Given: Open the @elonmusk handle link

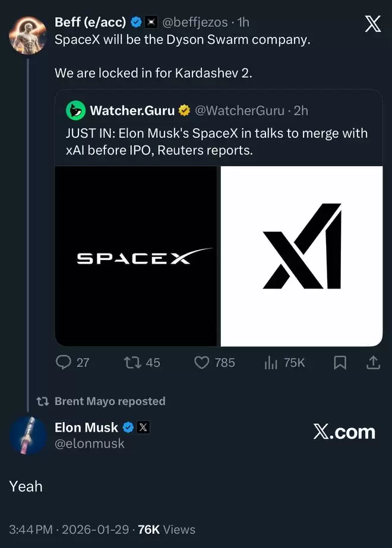Looking at the screenshot, I should 90,443.
